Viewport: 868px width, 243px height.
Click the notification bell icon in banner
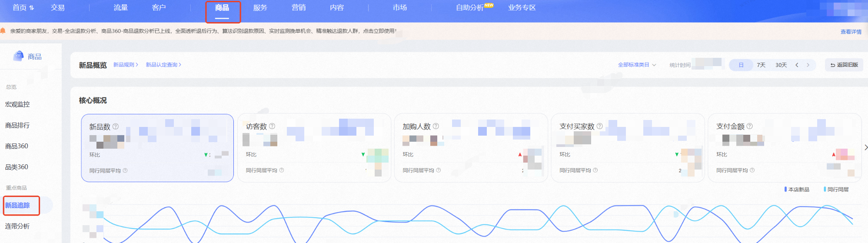3,31
